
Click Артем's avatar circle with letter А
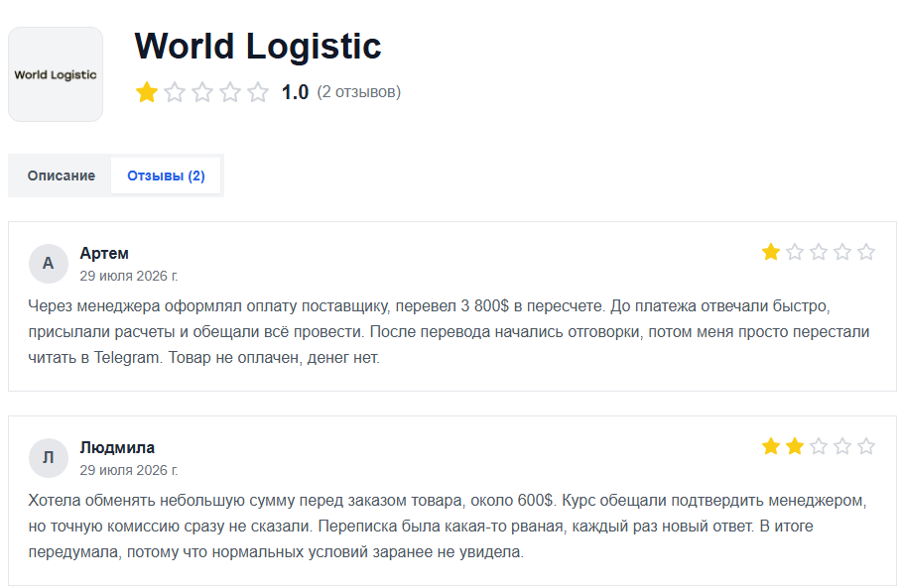pos(49,263)
